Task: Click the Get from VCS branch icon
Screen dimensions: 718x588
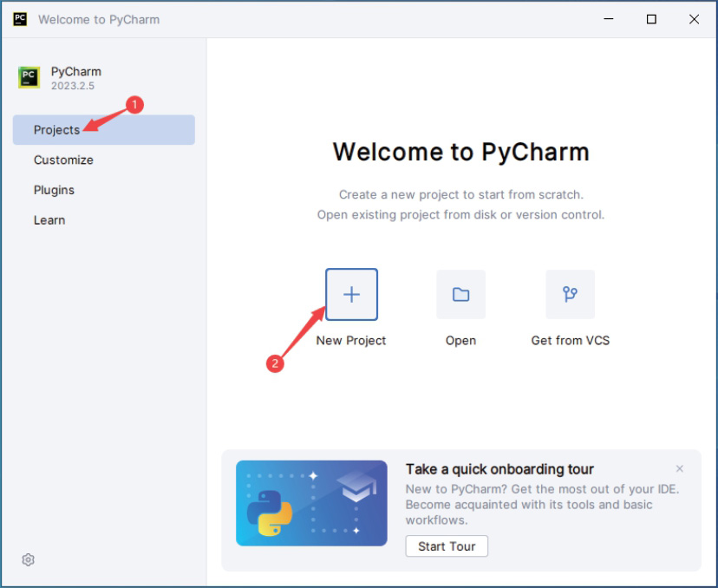Action: pyautogui.click(x=570, y=294)
